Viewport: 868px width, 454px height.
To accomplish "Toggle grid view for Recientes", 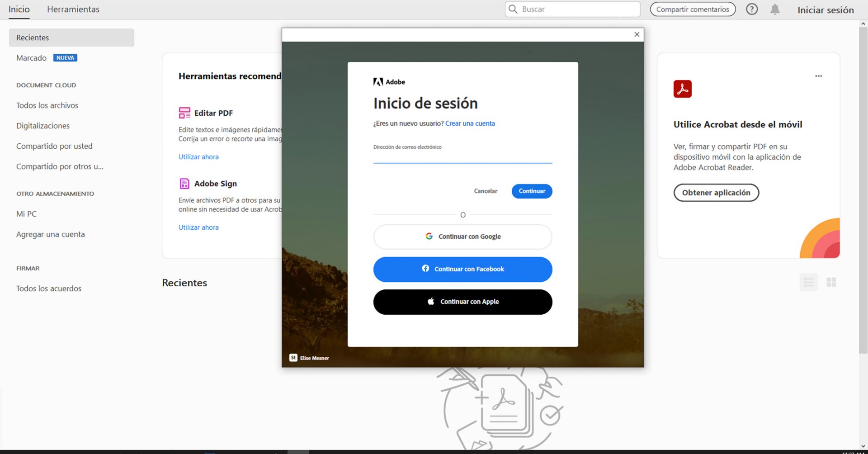I will click(x=832, y=282).
